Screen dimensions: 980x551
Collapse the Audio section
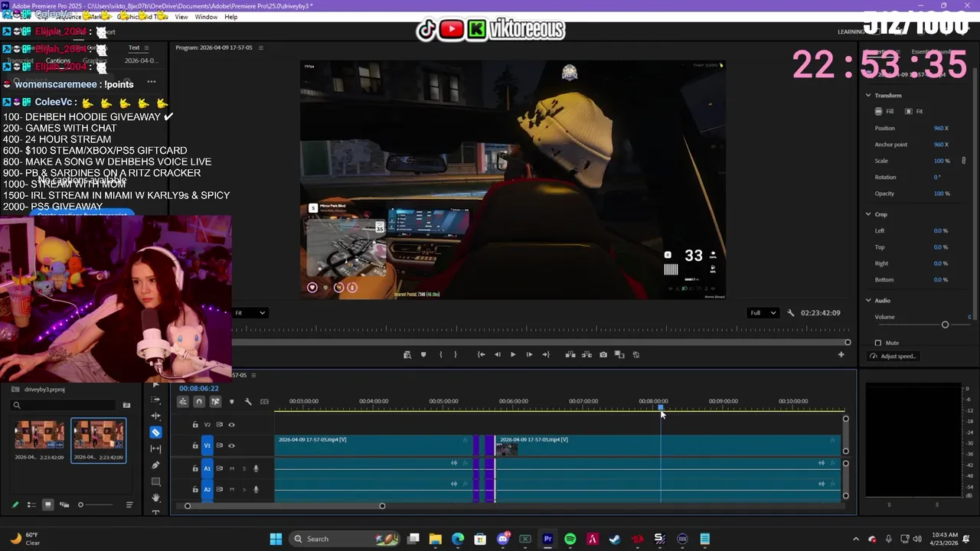click(868, 301)
